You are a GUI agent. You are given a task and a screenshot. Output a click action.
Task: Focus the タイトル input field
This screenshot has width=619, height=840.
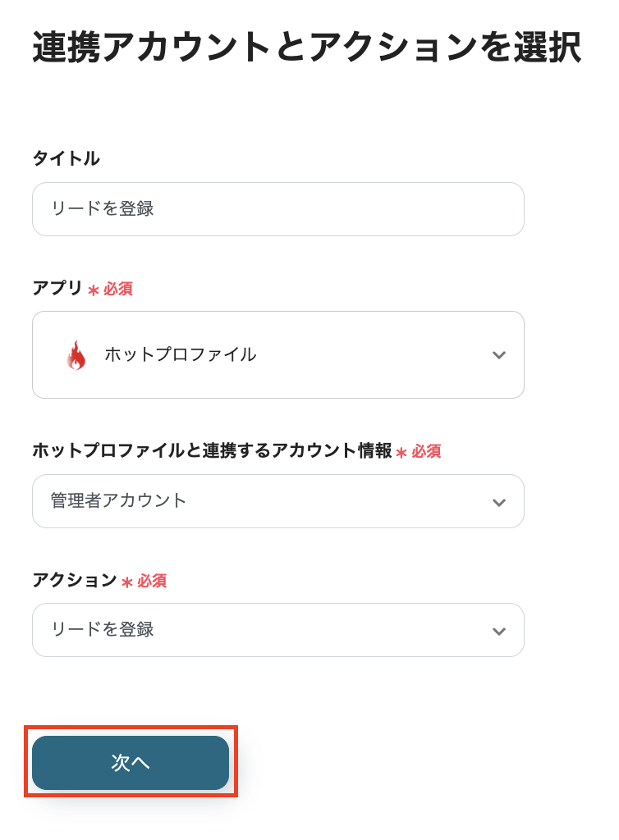[277, 209]
